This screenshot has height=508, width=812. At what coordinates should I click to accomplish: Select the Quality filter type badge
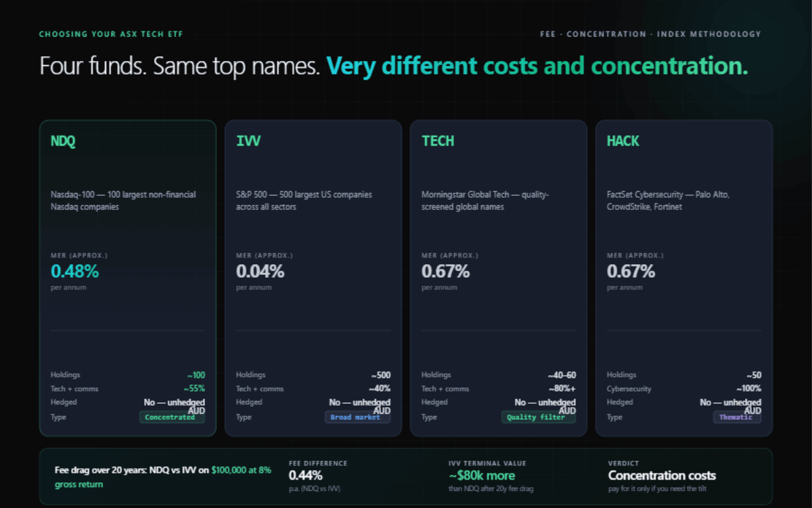click(539, 417)
